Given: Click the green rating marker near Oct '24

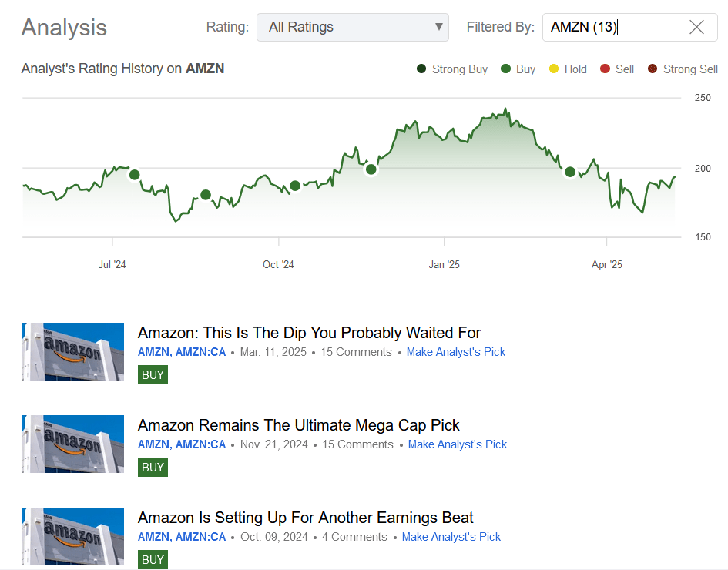Looking at the screenshot, I should pyautogui.click(x=294, y=186).
